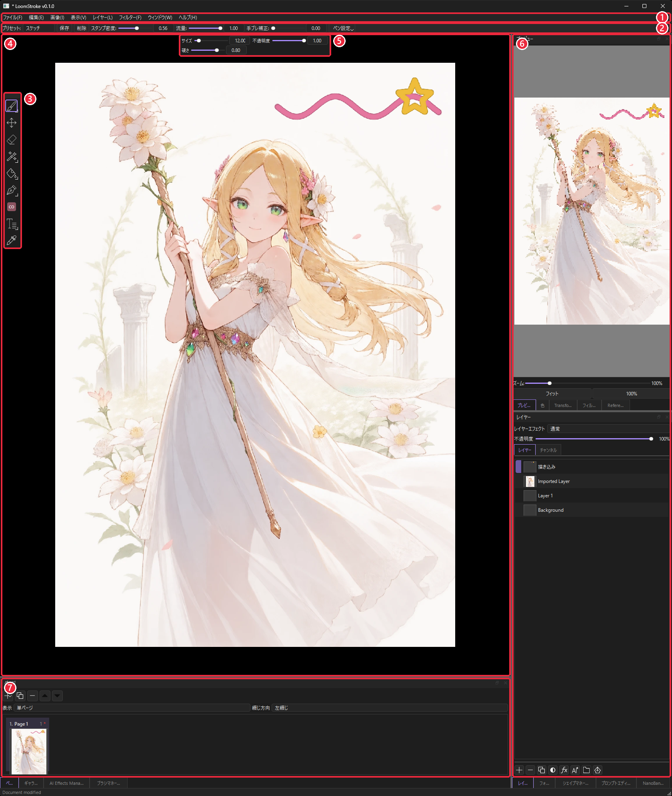Create a layer folder

(x=586, y=770)
